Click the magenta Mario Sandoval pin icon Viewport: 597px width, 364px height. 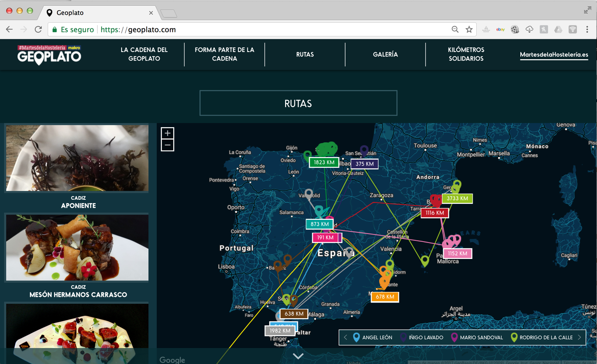click(454, 337)
